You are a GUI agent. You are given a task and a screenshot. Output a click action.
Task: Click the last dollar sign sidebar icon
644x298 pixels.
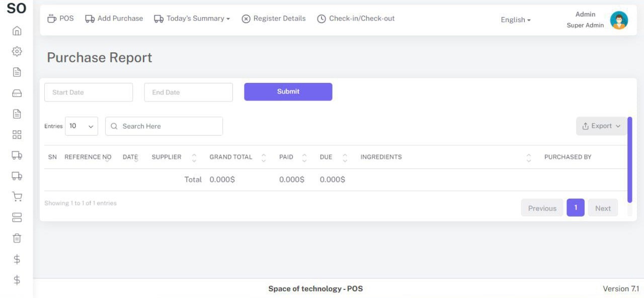17,280
